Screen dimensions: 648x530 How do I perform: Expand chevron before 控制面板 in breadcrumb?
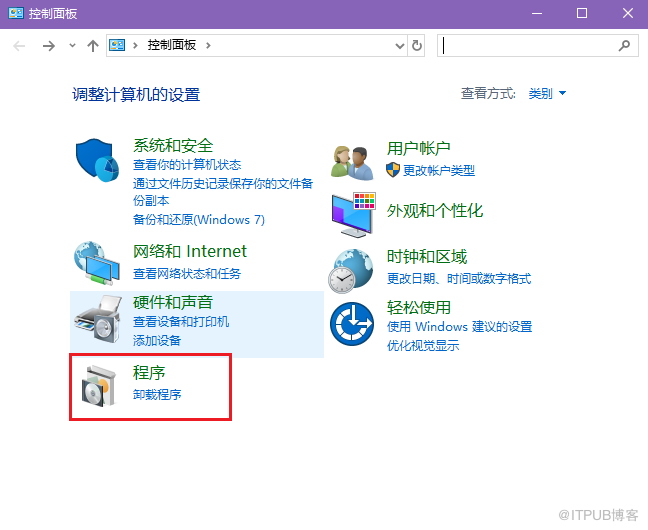[135, 45]
